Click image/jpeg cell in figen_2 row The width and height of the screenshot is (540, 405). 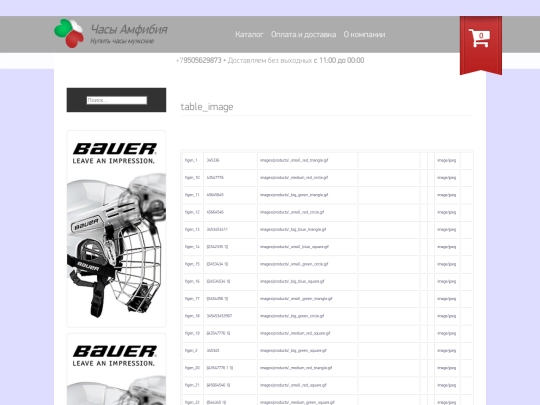point(447,351)
